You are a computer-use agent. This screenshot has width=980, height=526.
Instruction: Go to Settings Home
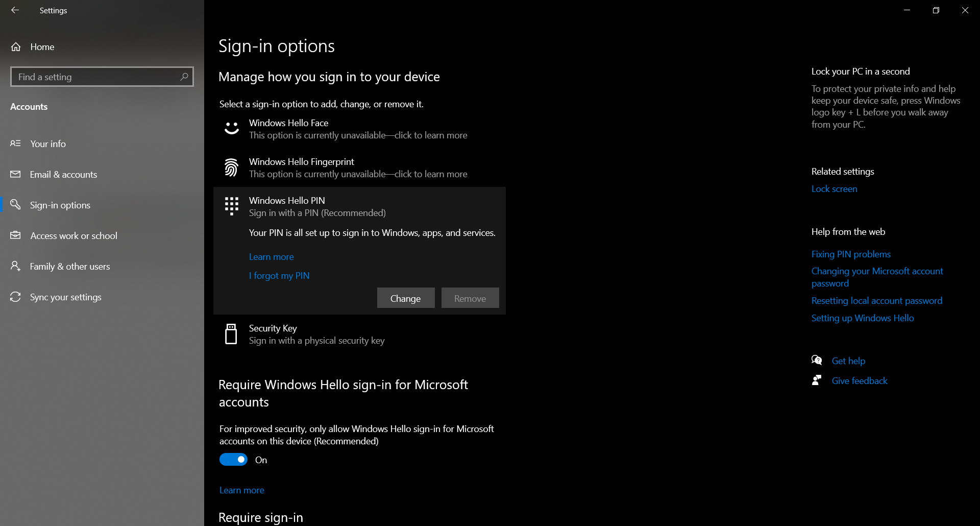click(102, 47)
